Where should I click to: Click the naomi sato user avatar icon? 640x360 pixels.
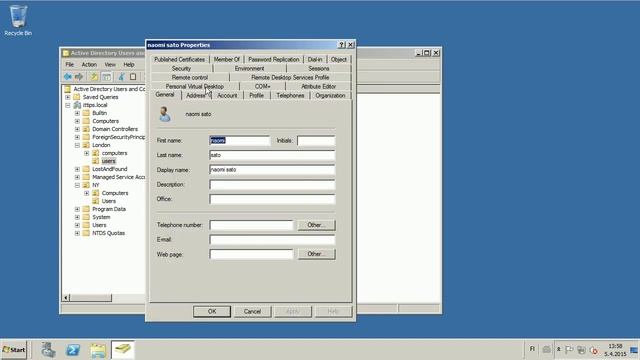pyautogui.click(x=164, y=114)
